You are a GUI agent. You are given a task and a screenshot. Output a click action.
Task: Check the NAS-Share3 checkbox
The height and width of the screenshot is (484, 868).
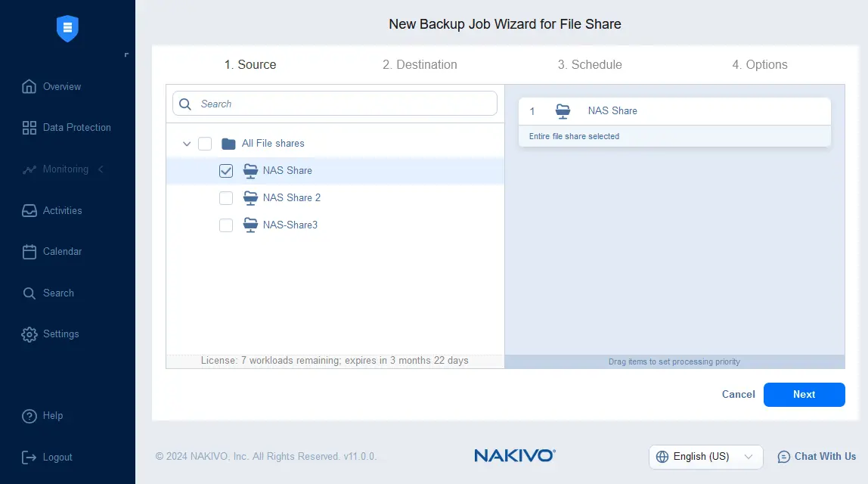(x=226, y=225)
